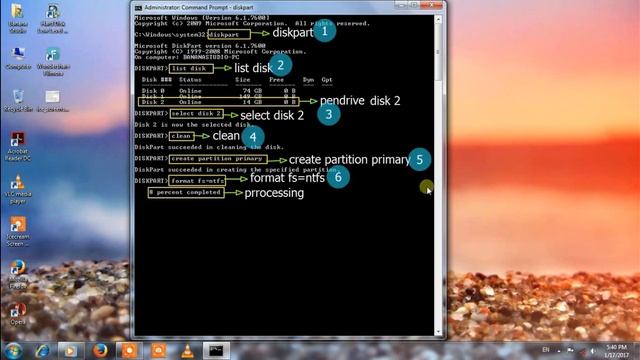Click the 'Disk 2 Online 14 GB' row
Viewport: 640px width, 360px height.
click(218, 102)
